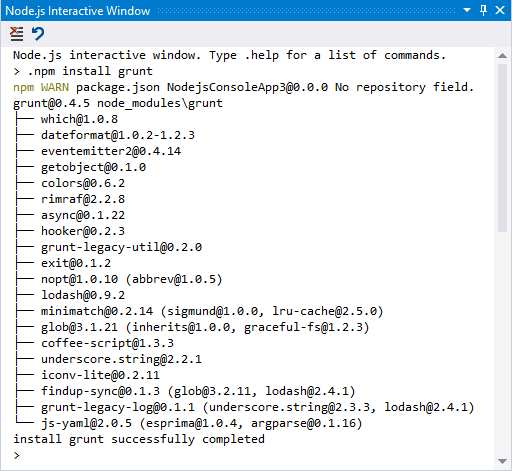The width and height of the screenshot is (512, 471).
Task: Click the empty prompt input line at bottom
Action: [253, 455]
